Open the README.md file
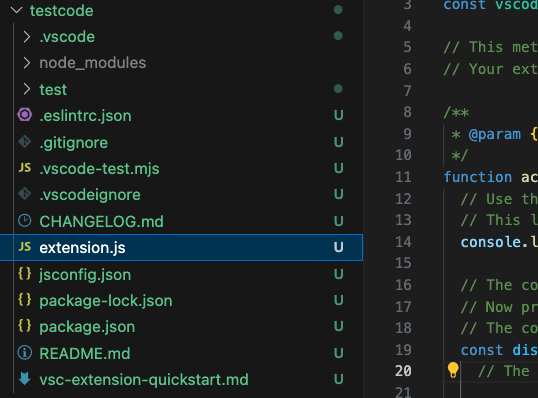Image resolution: width=538 pixels, height=398 pixels. coord(85,353)
